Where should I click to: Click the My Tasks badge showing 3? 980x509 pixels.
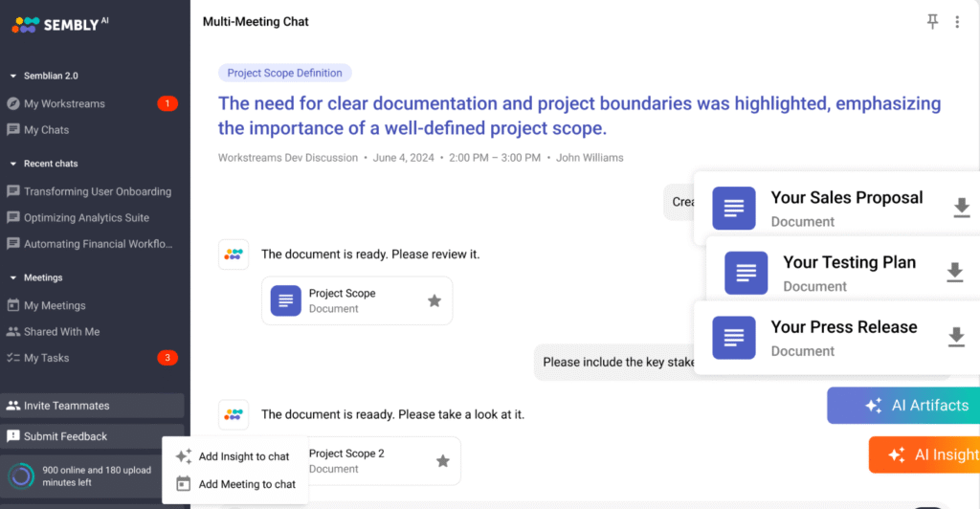[167, 358]
